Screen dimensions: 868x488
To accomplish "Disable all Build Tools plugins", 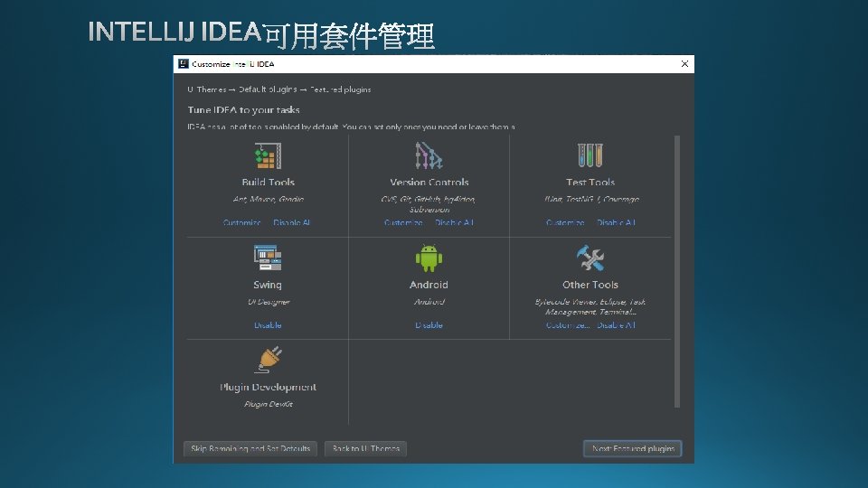I will tap(292, 222).
